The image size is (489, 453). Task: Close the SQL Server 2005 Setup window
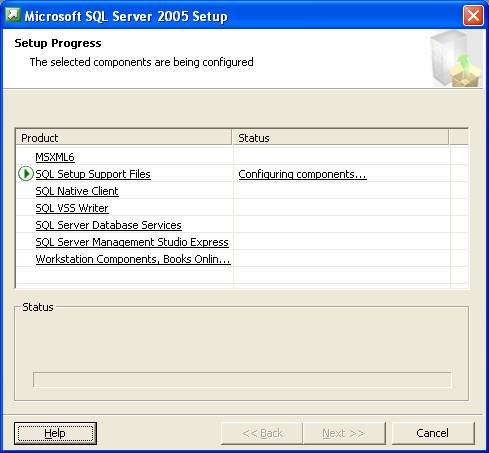point(473,16)
